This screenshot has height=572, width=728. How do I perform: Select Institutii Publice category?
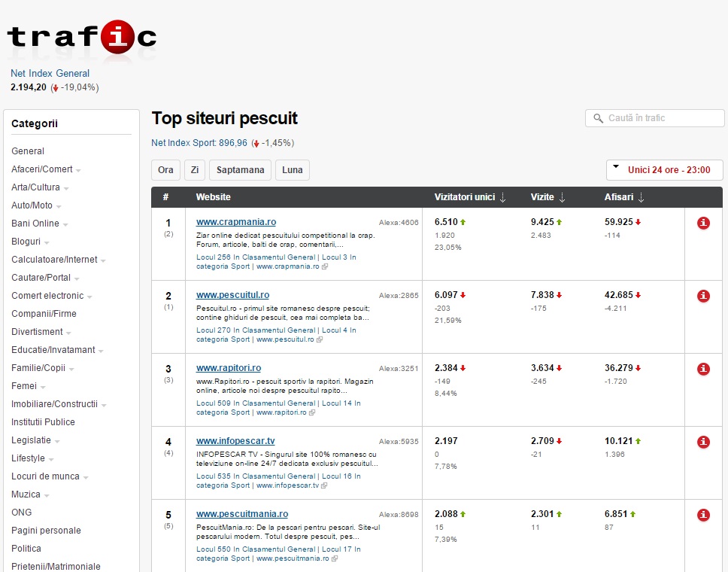click(x=43, y=422)
